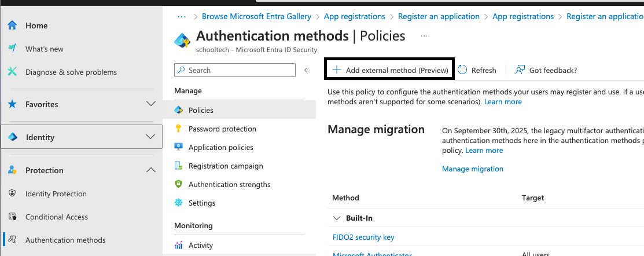Collapse the Protection section chevron
The height and width of the screenshot is (256, 644).
point(151,170)
